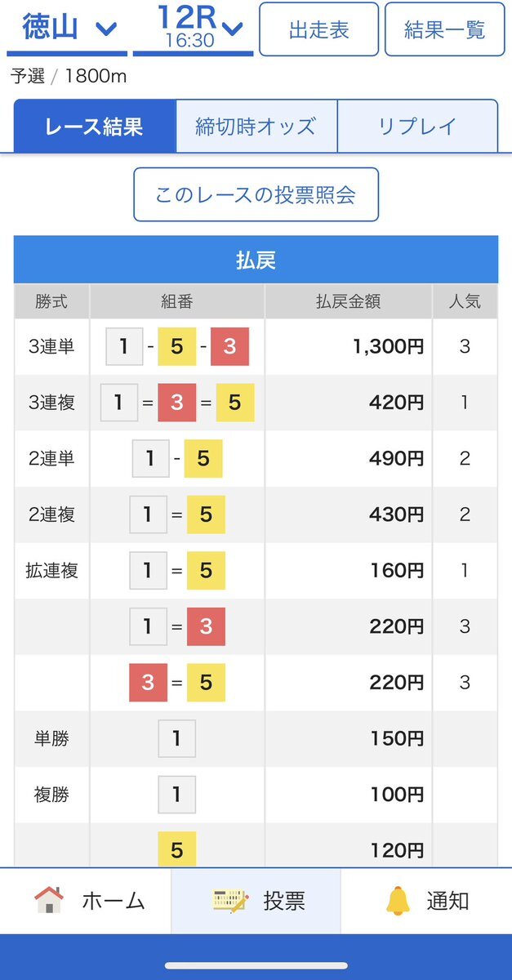
Task: Tap the 3連複 bet type label
Action: (51, 403)
